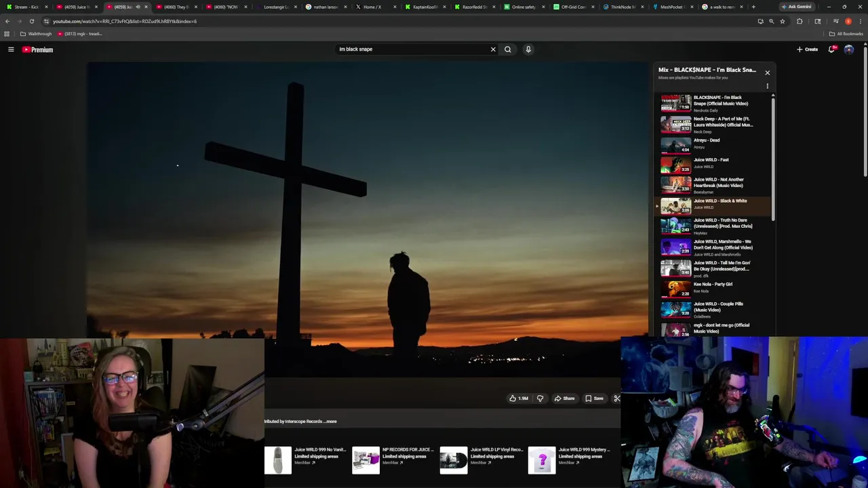
Task: Open the Chrome profile avatar
Action: click(x=848, y=21)
